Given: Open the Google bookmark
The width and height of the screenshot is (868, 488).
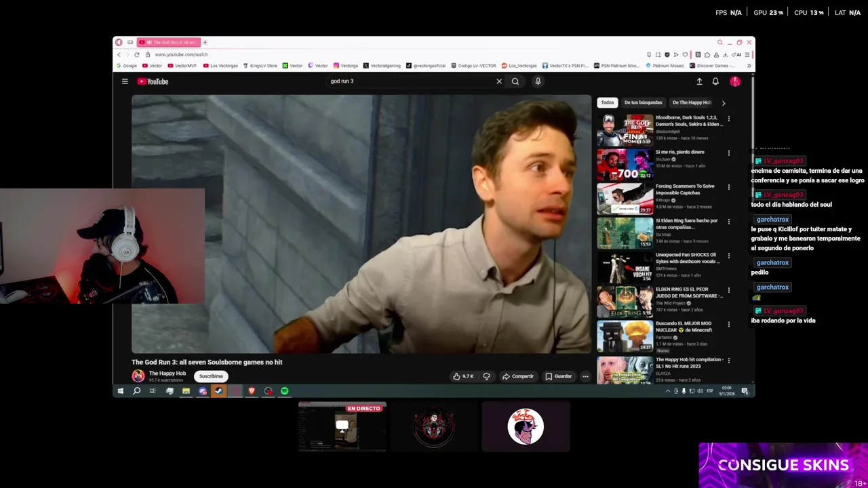Looking at the screenshot, I should tap(127, 66).
